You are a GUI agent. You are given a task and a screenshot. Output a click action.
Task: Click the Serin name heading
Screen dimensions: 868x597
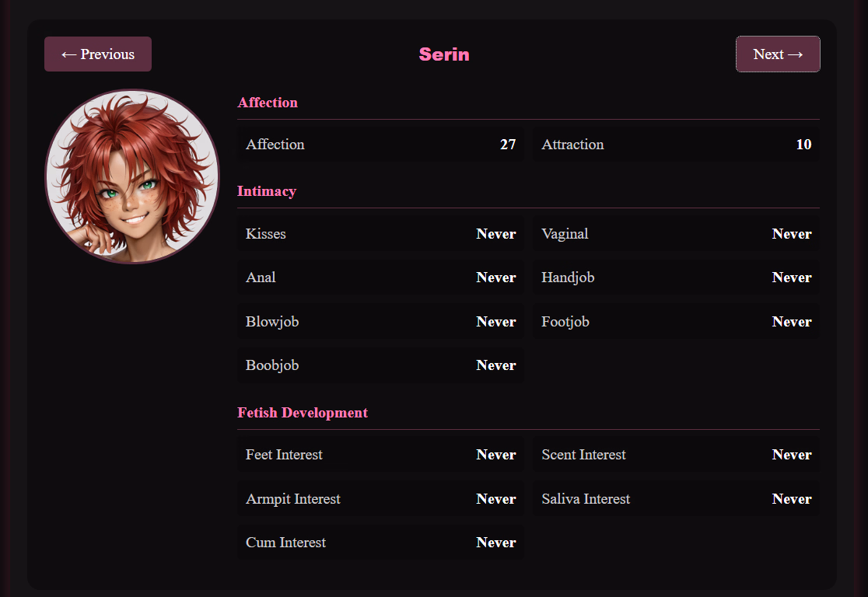tap(444, 54)
